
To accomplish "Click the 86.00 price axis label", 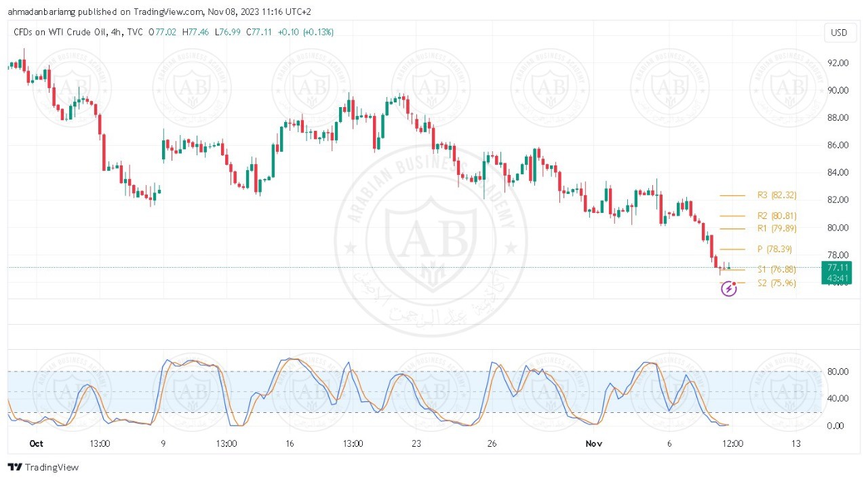I will pos(839,145).
